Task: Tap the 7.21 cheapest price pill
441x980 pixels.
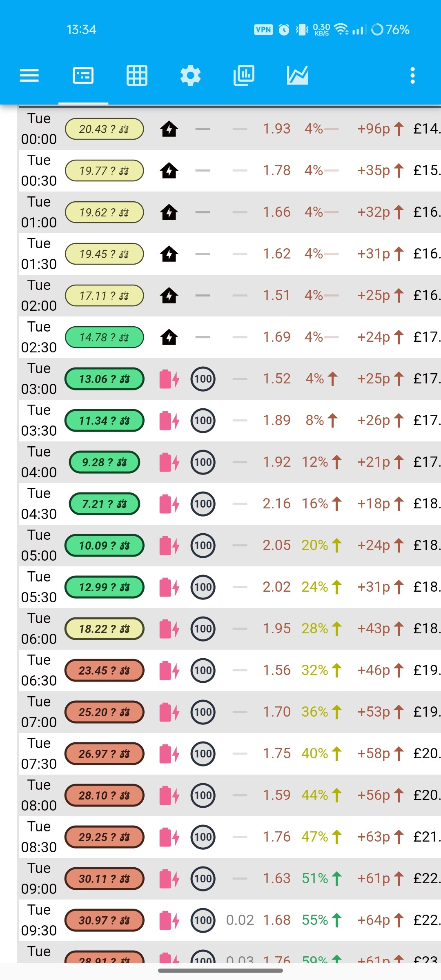Action: (105, 504)
